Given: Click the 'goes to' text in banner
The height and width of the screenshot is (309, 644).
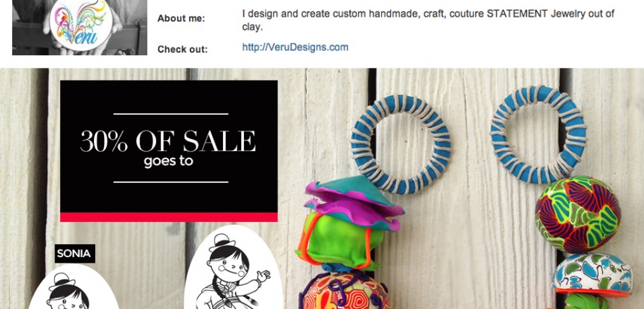Looking at the screenshot, I should pyautogui.click(x=168, y=161).
